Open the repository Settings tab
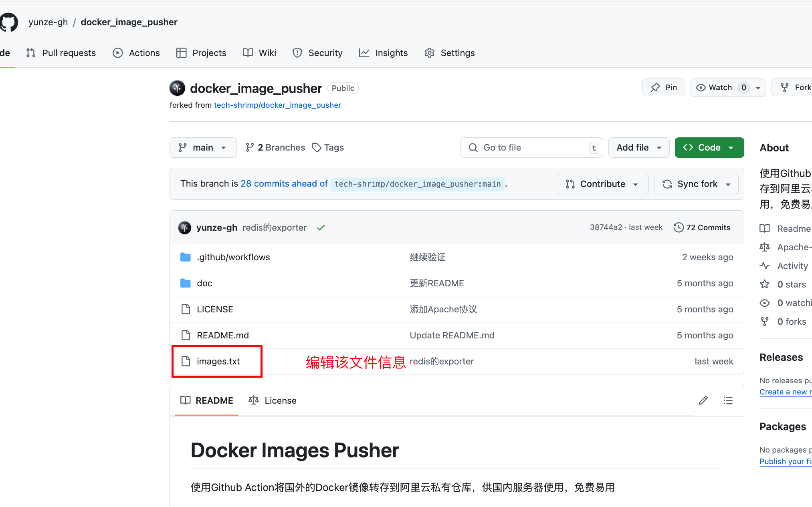812x507 pixels. click(450, 53)
